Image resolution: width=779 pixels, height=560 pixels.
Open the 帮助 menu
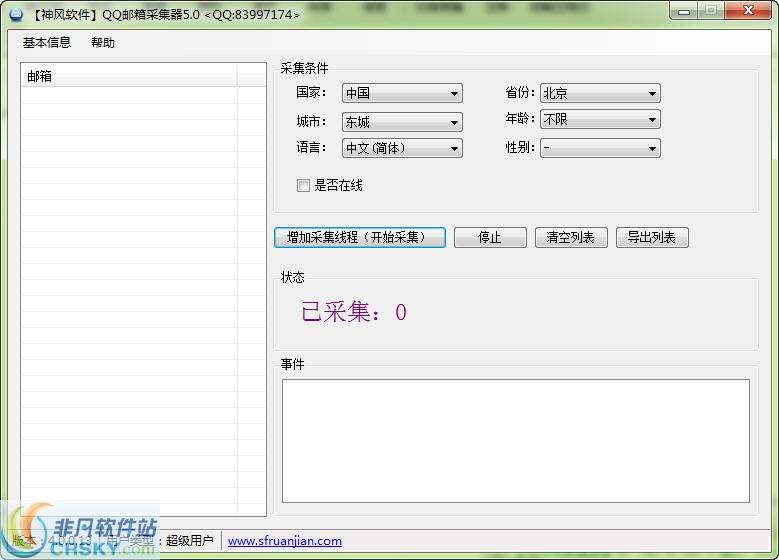(103, 43)
